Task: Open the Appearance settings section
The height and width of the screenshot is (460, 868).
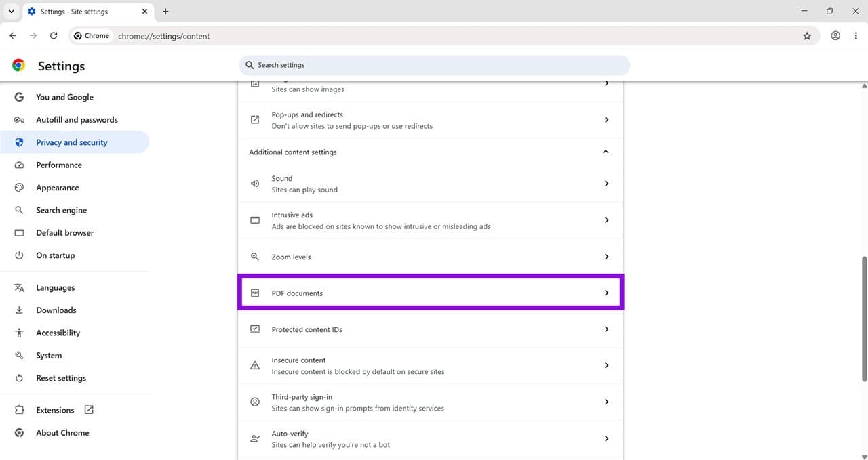Action: tap(75, 188)
